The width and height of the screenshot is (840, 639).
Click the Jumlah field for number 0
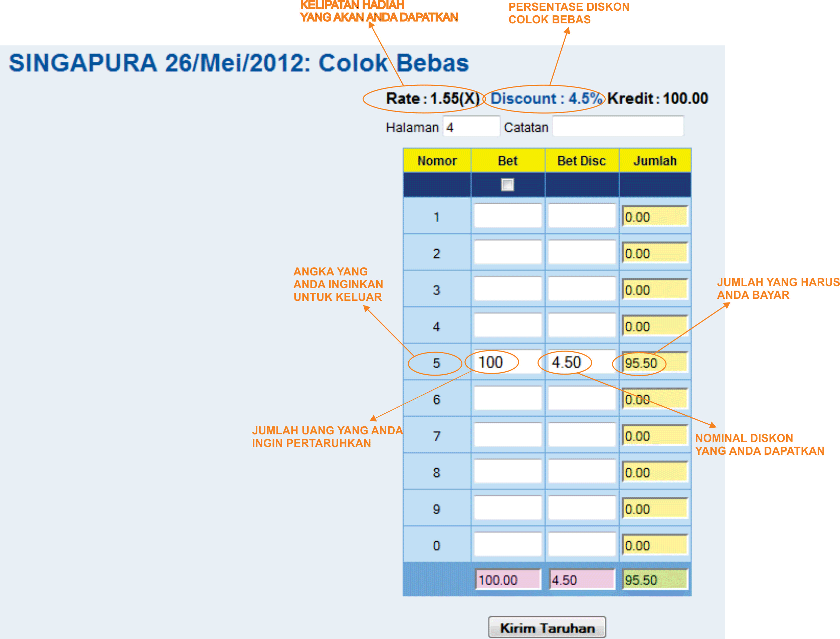655,545
